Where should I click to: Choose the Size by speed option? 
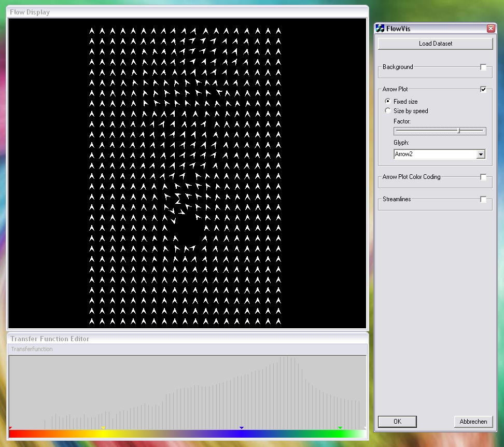(x=388, y=111)
